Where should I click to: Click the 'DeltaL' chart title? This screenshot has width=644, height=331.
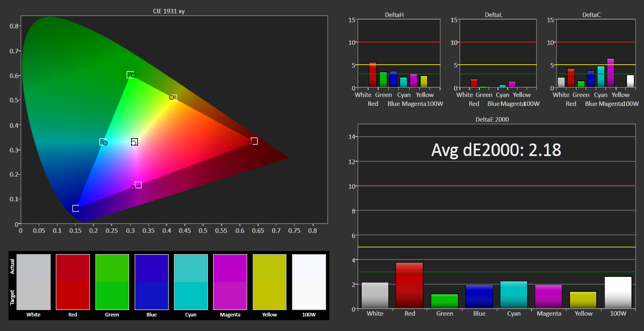click(494, 15)
